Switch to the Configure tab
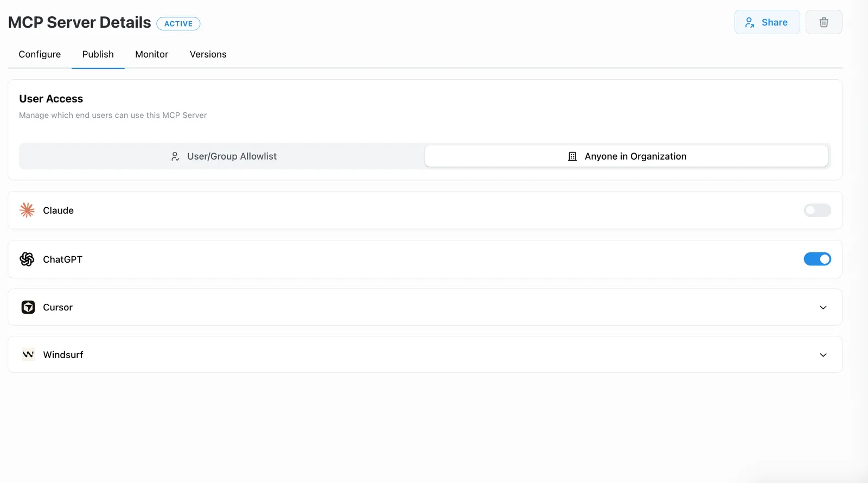This screenshot has width=868, height=483. coord(40,54)
